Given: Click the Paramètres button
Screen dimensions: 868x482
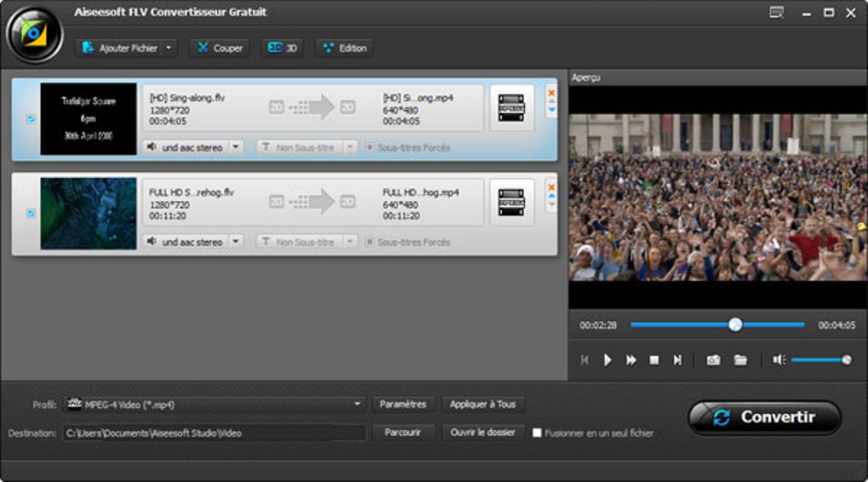Looking at the screenshot, I should [403, 405].
